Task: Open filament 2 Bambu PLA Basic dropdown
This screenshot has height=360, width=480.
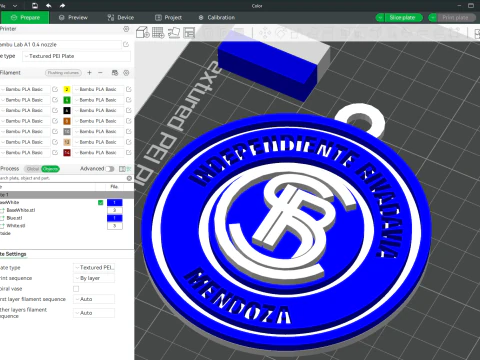Action: point(98,89)
